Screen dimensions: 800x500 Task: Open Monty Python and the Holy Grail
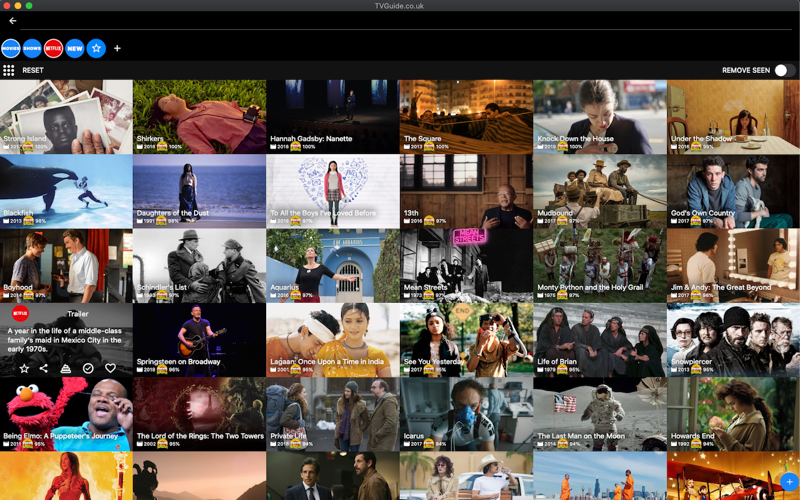pos(599,266)
